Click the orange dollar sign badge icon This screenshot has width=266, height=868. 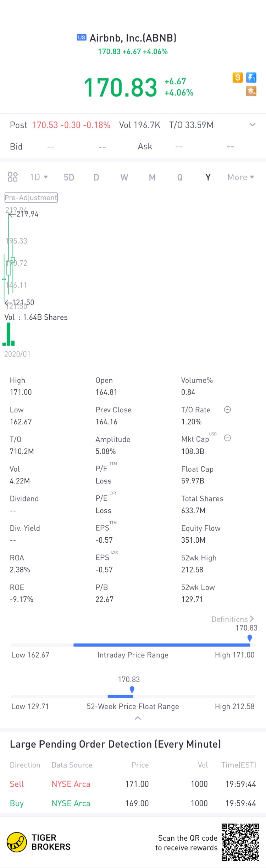tap(238, 77)
